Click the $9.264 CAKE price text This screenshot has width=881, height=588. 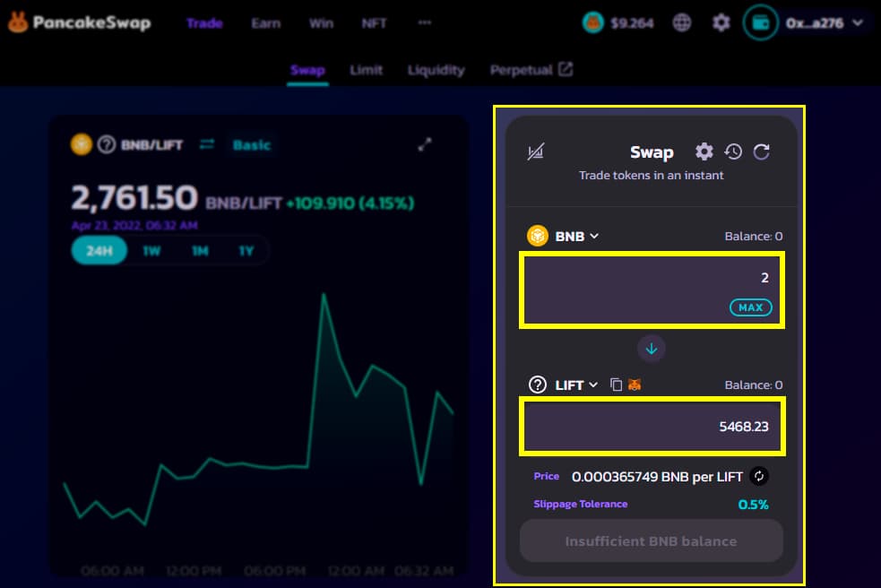click(x=632, y=23)
